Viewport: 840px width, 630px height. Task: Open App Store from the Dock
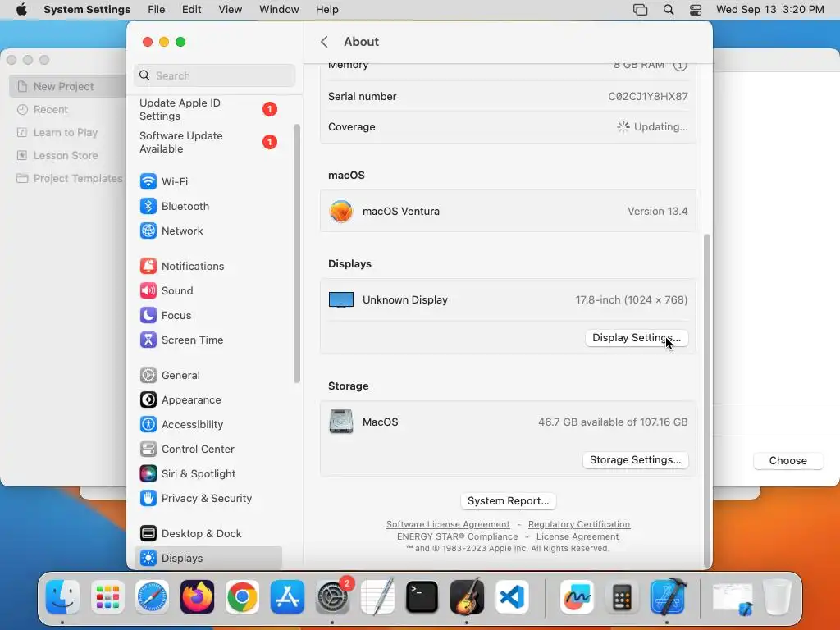click(x=287, y=597)
